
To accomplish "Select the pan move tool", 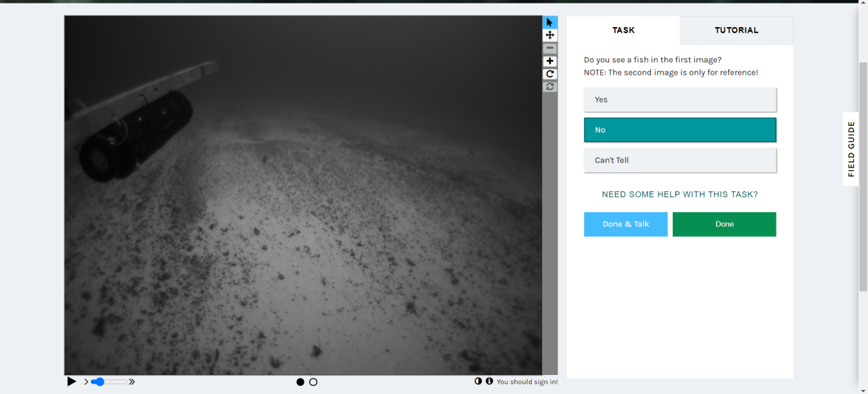I will [x=550, y=35].
